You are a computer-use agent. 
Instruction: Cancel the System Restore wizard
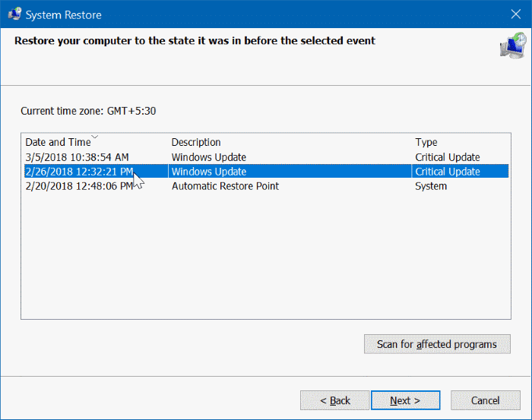tap(485, 400)
